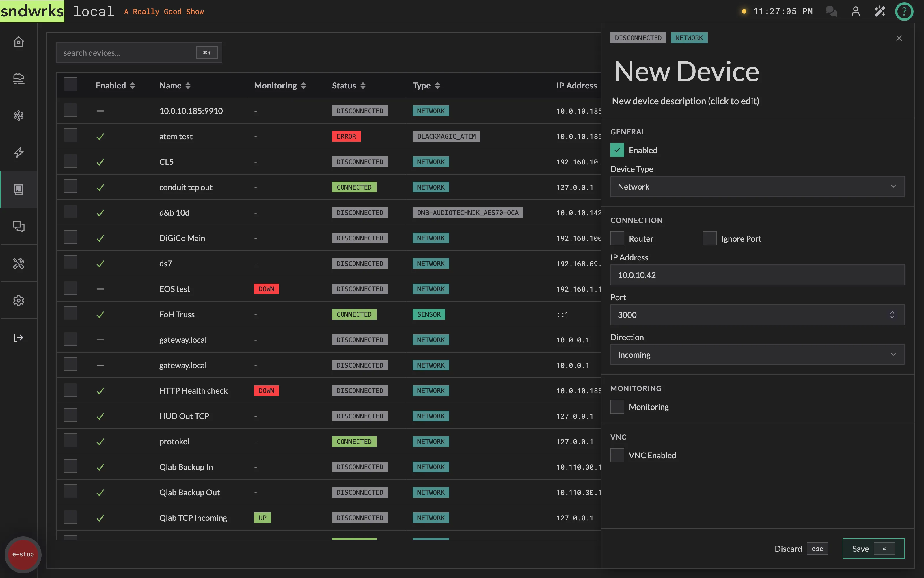This screenshot has height=578, width=924.
Task: Open the cloud/host icon in the sidebar
Action: point(18,79)
